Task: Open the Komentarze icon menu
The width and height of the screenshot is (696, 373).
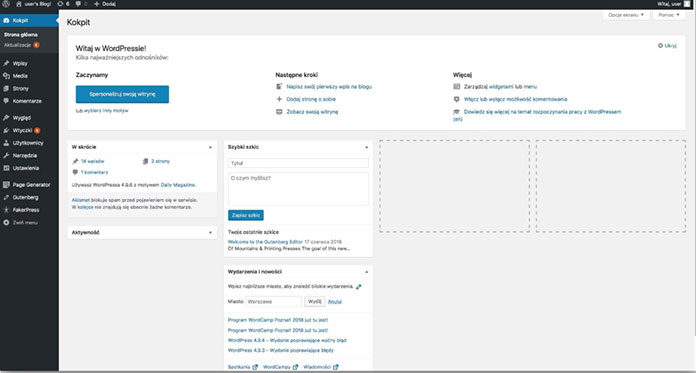Action: (x=6, y=101)
